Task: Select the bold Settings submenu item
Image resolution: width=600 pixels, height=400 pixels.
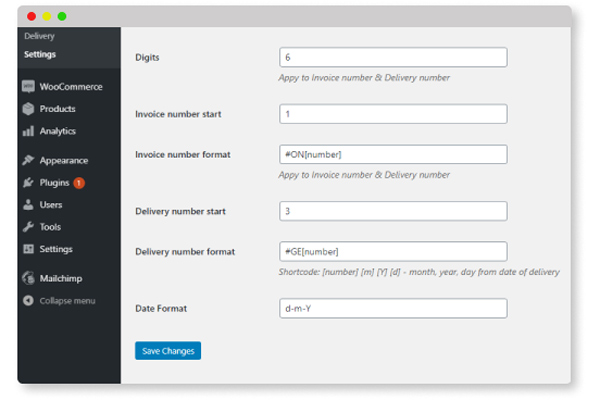Action: (x=40, y=54)
